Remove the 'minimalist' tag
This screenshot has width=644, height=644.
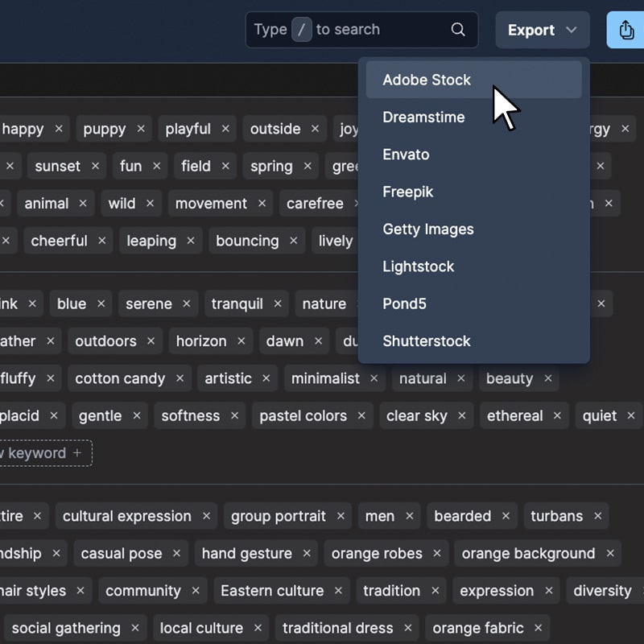tap(374, 378)
